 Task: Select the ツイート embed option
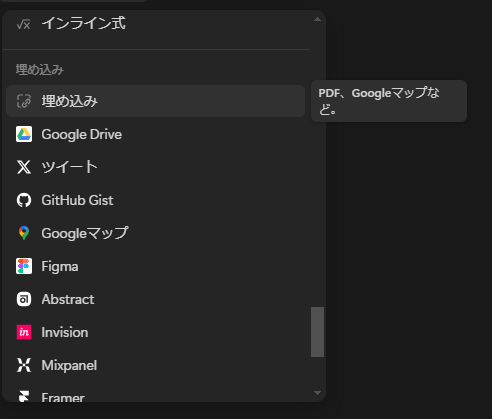(155, 167)
